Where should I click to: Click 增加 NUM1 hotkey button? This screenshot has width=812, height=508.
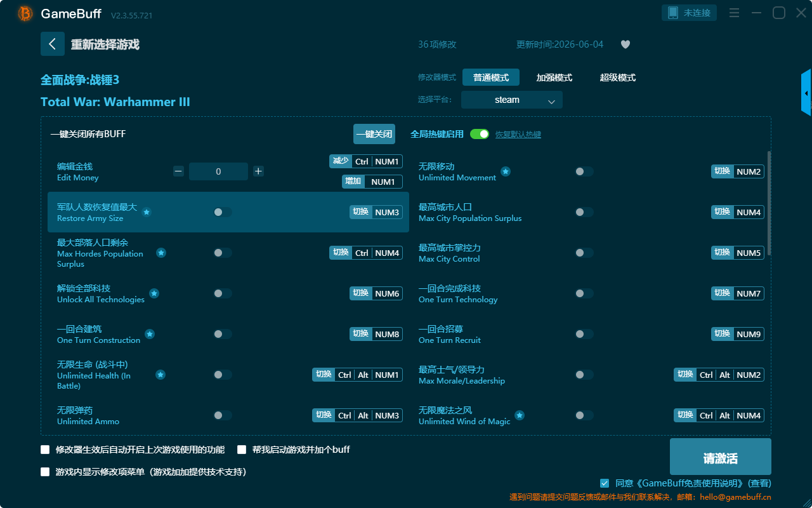click(372, 182)
